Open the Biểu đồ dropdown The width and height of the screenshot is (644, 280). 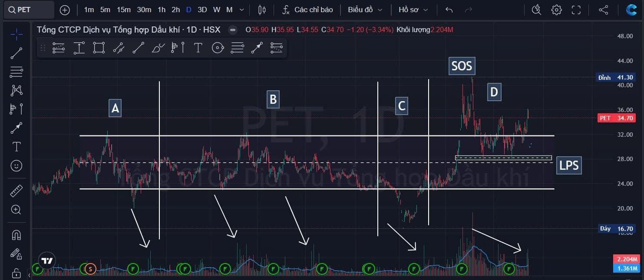click(365, 10)
